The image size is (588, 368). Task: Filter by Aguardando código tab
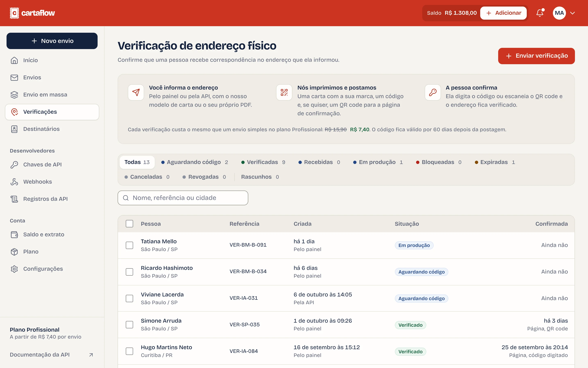point(195,162)
